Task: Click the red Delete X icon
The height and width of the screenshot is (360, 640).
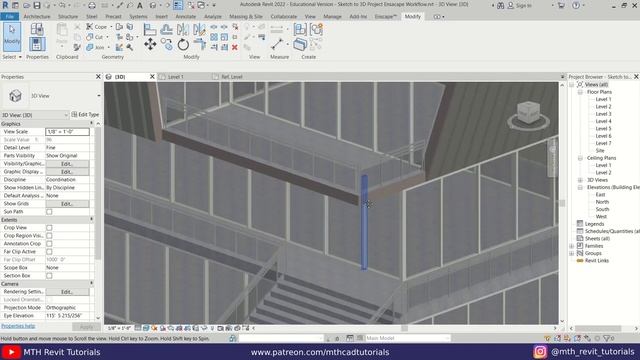Action: (235, 47)
